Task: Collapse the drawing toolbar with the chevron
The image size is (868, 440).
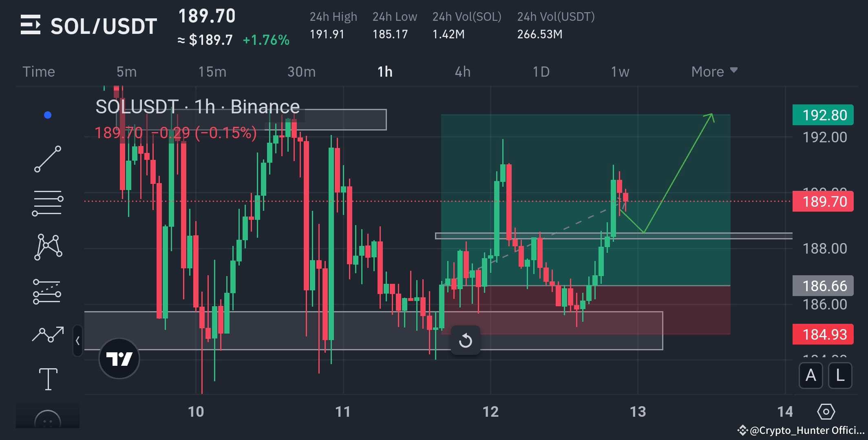Action: [77, 341]
